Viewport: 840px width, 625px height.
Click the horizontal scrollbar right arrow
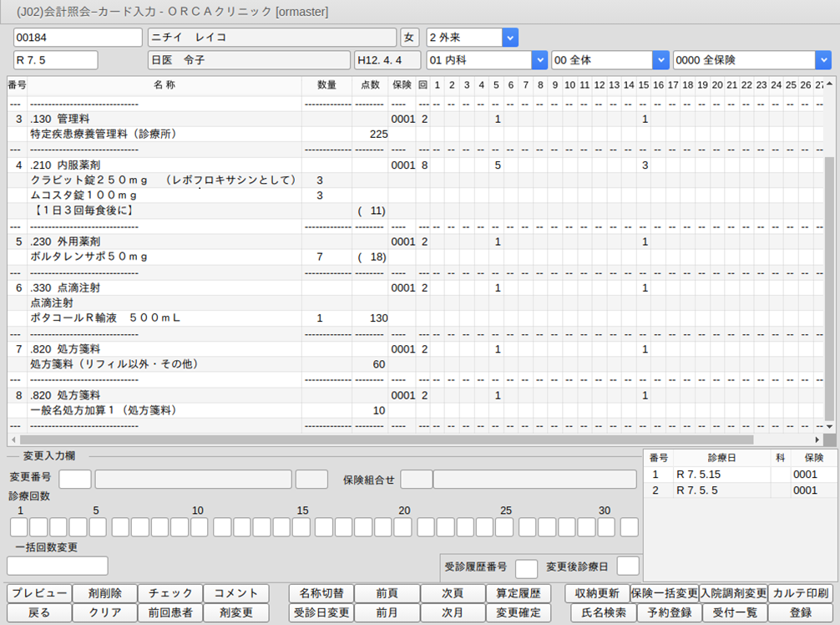[x=817, y=440]
